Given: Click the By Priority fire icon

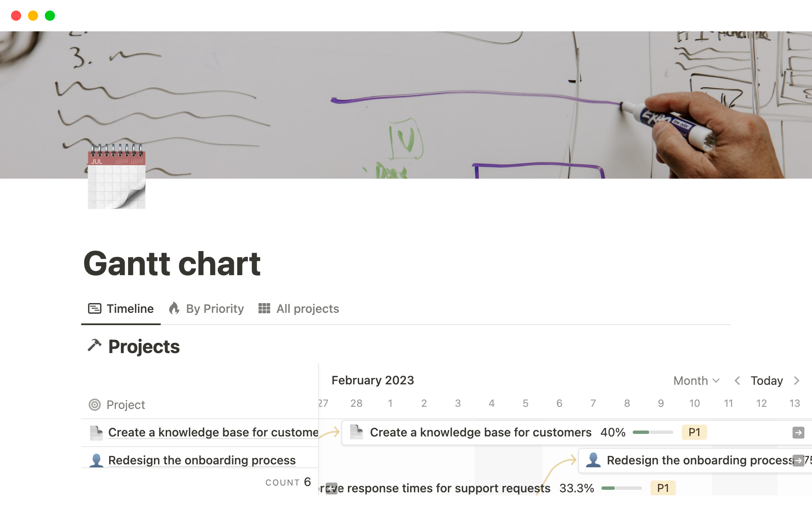Looking at the screenshot, I should click(x=174, y=309).
